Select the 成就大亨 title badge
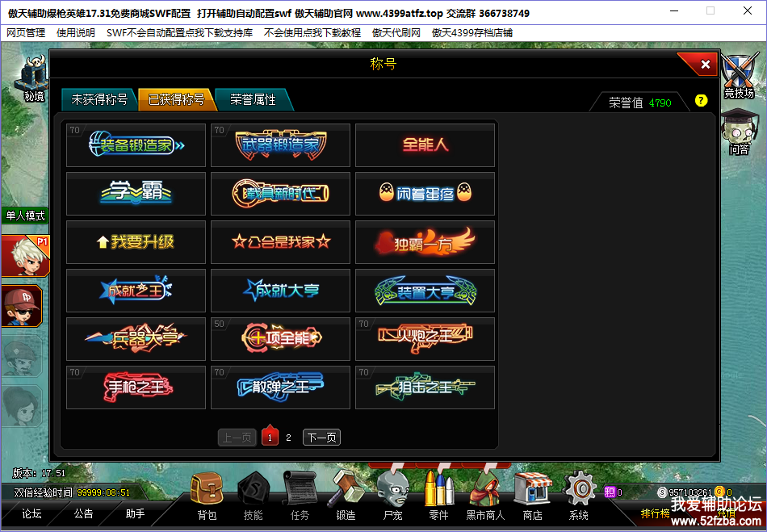The image size is (767, 532). [280, 291]
